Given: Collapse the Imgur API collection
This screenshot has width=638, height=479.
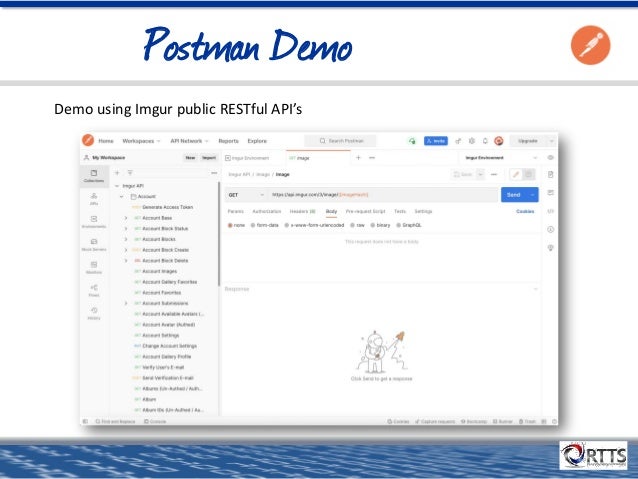Looking at the screenshot, I should point(117,186).
